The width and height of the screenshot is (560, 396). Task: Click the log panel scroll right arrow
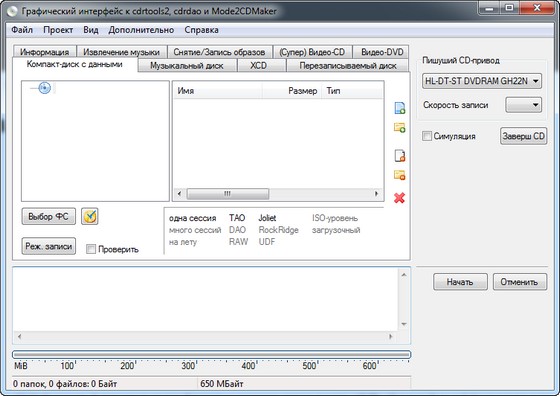coord(391,336)
